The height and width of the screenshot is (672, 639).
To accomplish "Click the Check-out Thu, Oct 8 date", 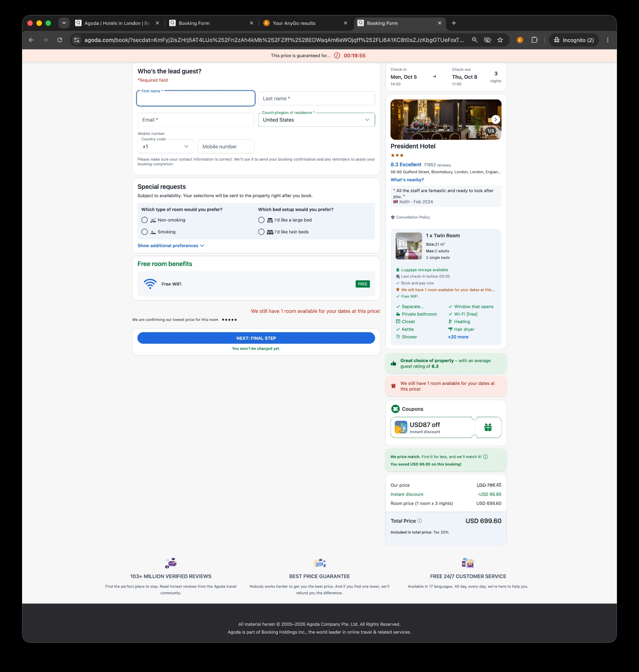I will click(x=464, y=77).
